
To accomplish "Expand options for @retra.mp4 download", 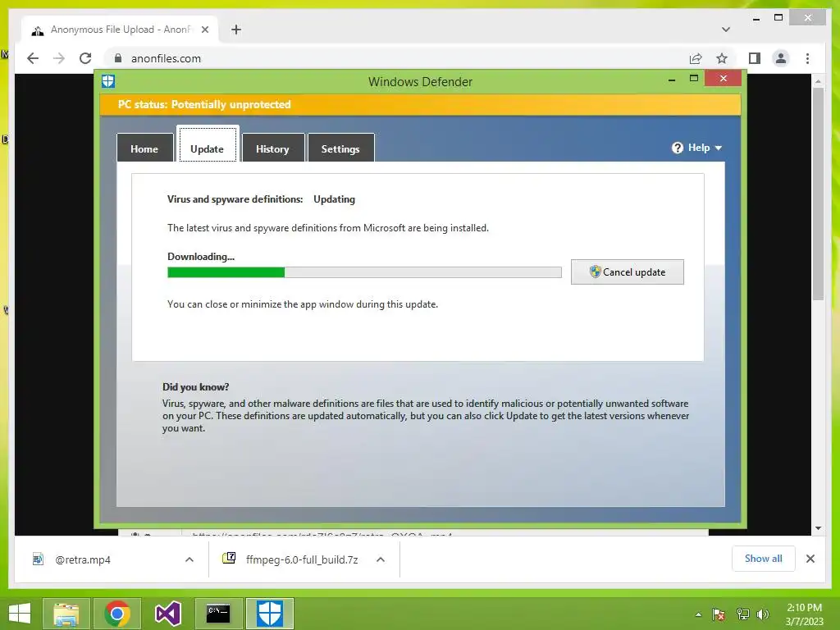I will pyautogui.click(x=189, y=559).
